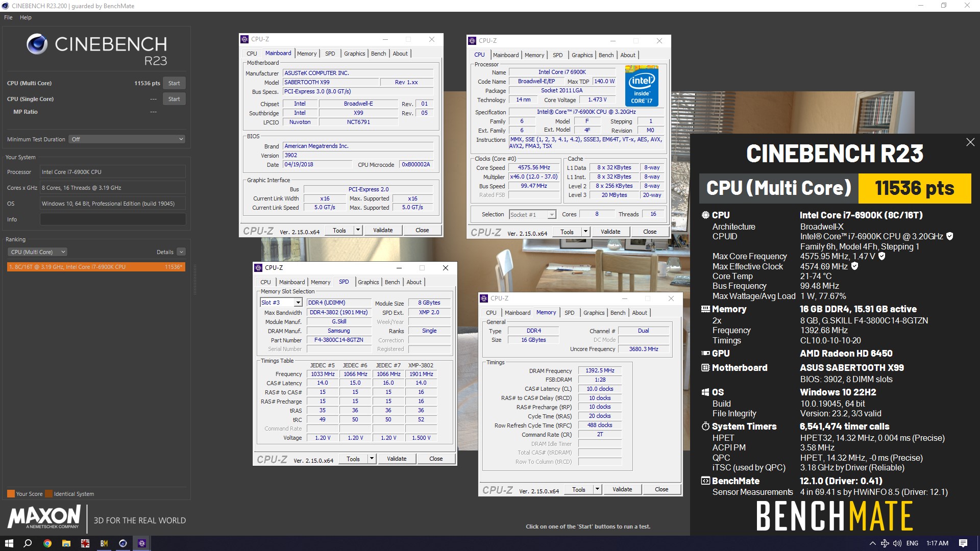The width and height of the screenshot is (980, 551).
Task: Close the BenchMate result overlay with X
Action: (970, 142)
